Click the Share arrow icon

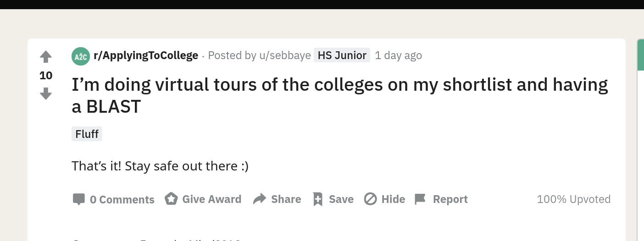pyautogui.click(x=260, y=199)
